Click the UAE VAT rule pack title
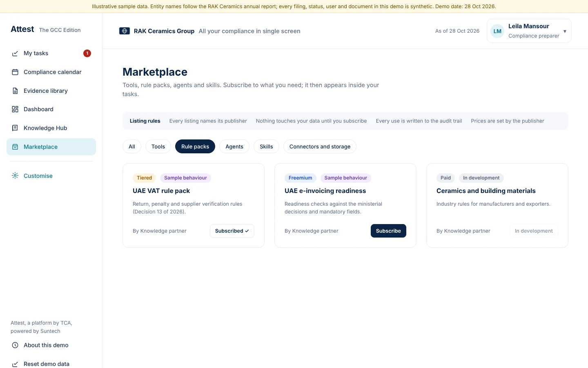588x368 pixels. (161, 191)
